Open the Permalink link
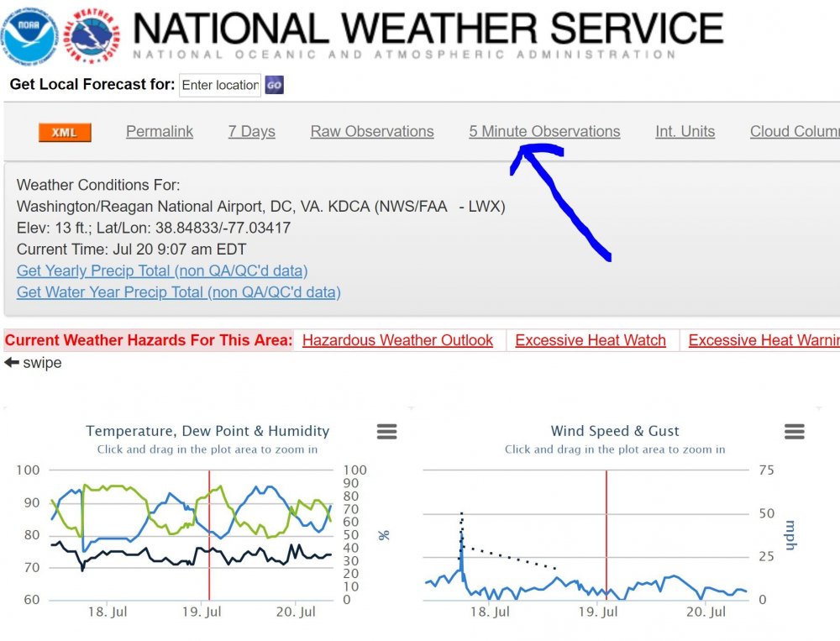 click(x=160, y=132)
